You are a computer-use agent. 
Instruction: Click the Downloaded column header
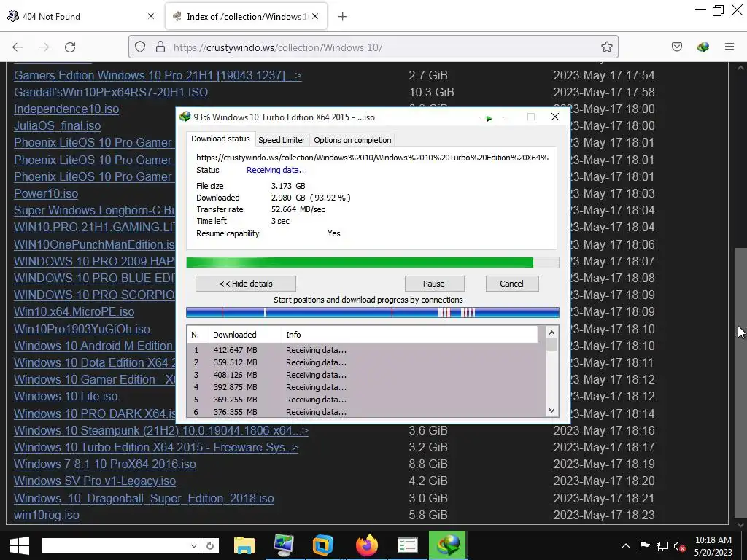(x=245, y=335)
